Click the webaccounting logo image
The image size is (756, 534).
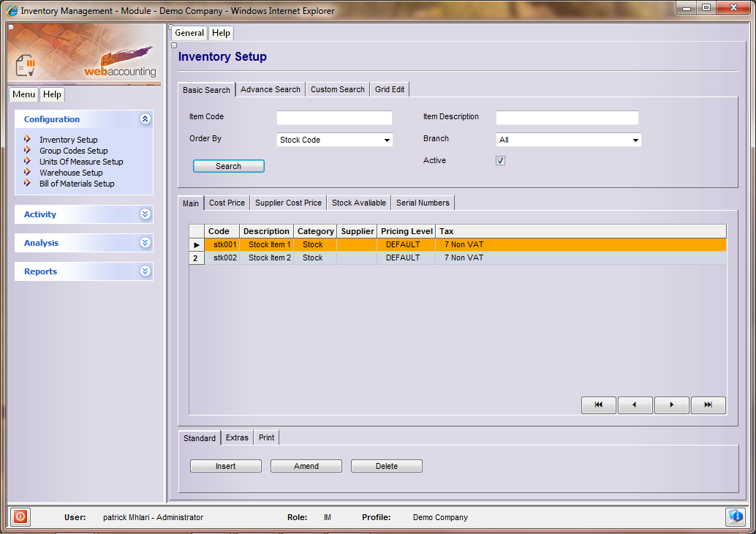[x=83, y=54]
